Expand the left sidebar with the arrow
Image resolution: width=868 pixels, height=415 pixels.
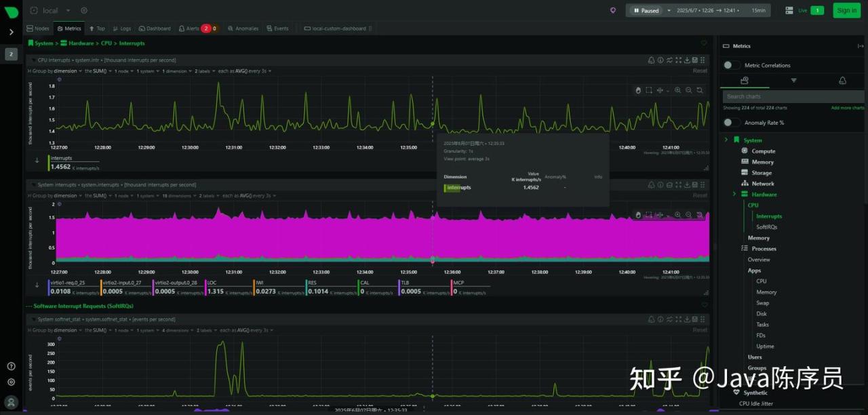coord(11,32)
